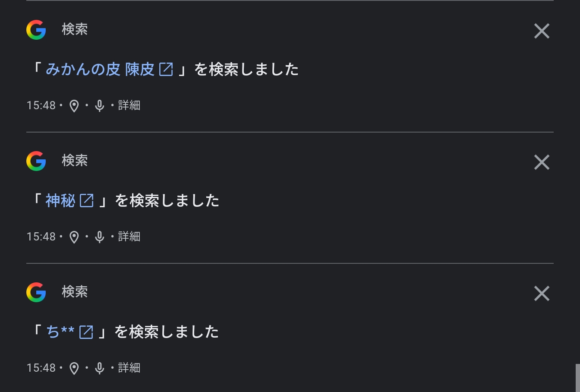580x392 pixels.
Task: Click microphone icon under ち** entry
Action: pyautogui.click(x=100, y=368)
